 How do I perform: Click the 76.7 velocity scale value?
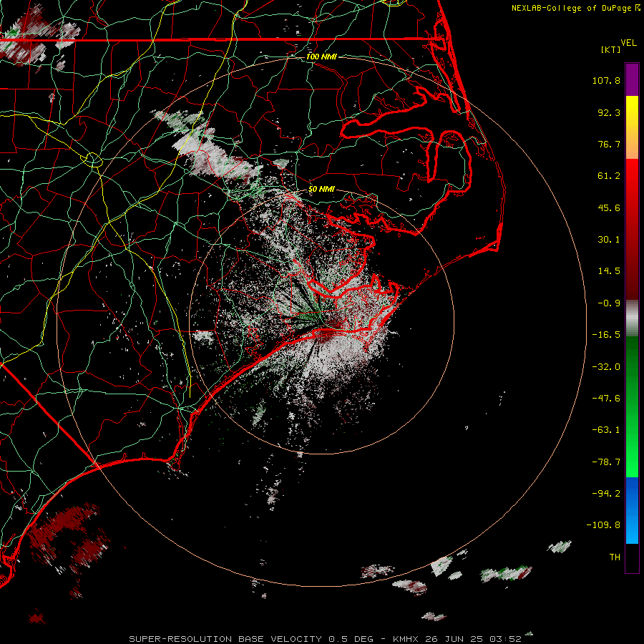[x=609, y=144]
